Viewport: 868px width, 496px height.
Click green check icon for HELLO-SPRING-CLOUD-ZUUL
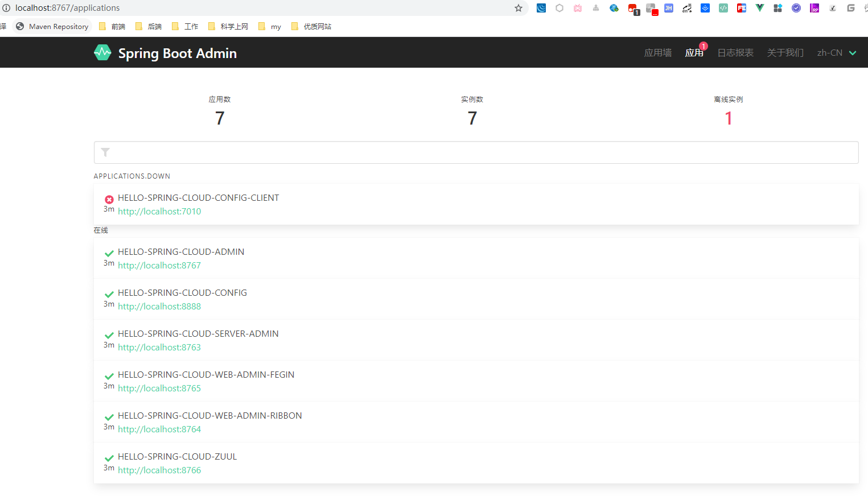(x=109, y=458)
